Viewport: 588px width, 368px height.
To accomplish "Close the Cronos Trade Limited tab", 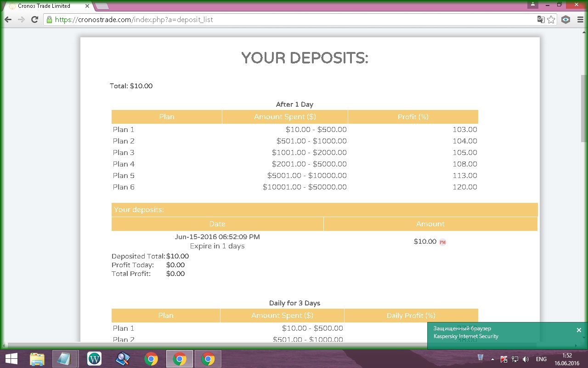I will pyautogui.click(x=87, y=6).
